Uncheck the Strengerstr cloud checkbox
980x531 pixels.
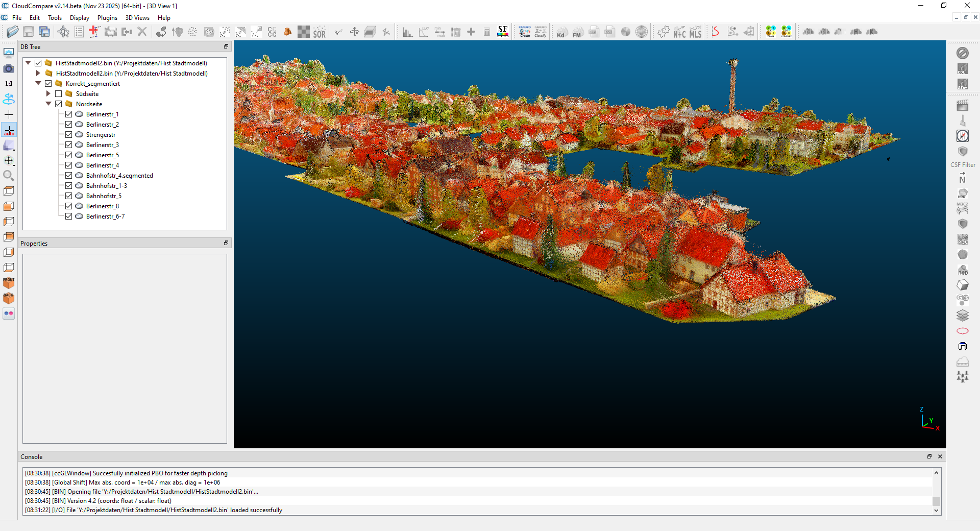[69, 135]
